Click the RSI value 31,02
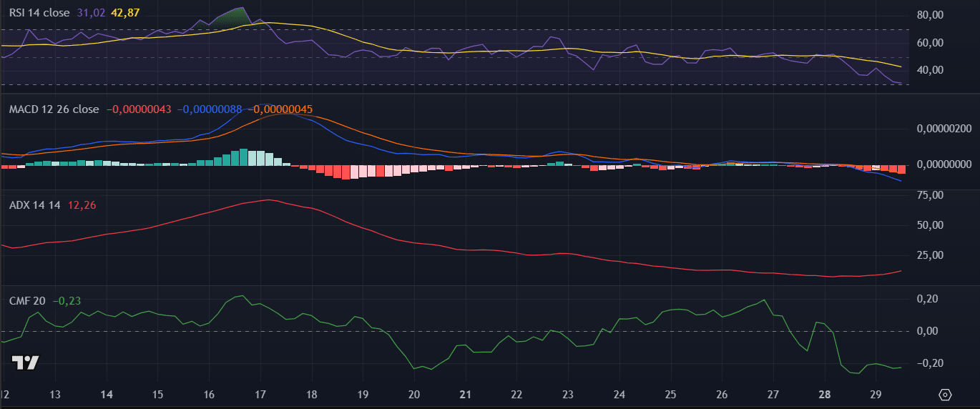 [91, 13]
